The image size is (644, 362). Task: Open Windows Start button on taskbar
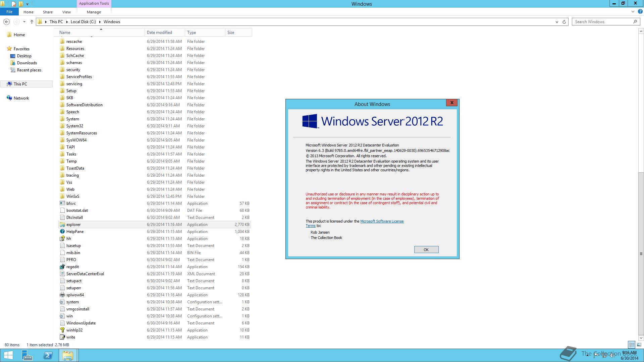[8, 355]
